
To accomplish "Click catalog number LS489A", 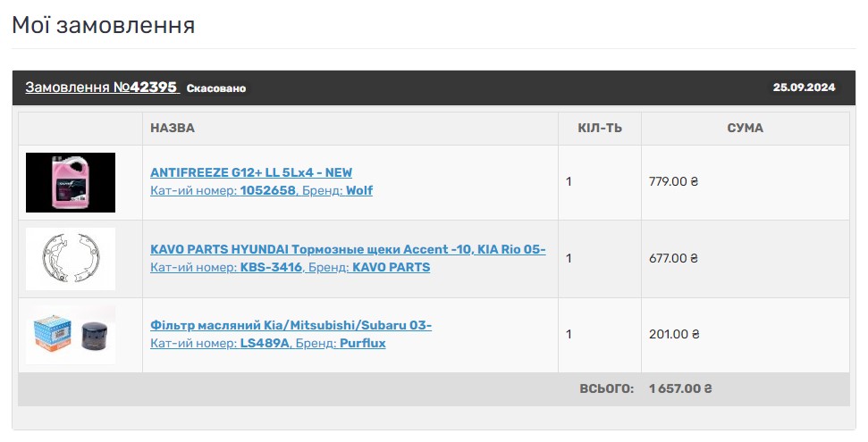I will (265, 343).
